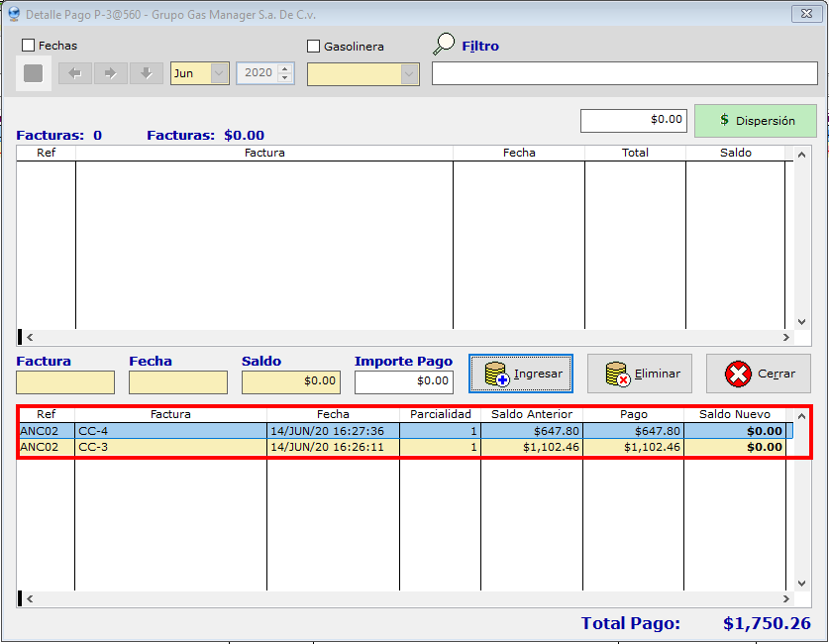829x644 pixels.
Task: Click the Importe Pago amount field
Action: (x=403, y=380)
